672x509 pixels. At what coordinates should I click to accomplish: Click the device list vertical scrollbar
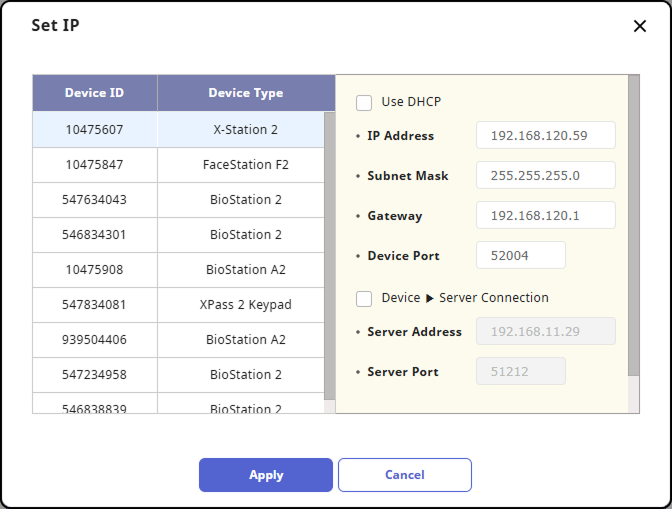329,250
